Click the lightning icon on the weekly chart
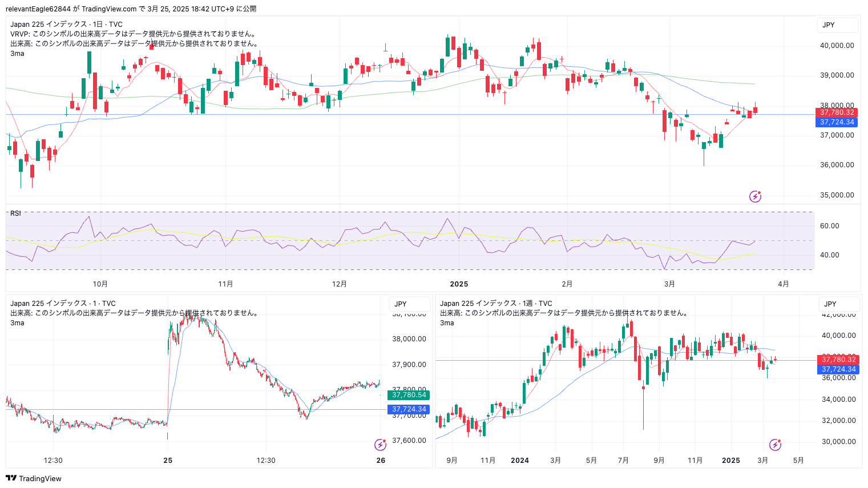 tap(775, 445)
